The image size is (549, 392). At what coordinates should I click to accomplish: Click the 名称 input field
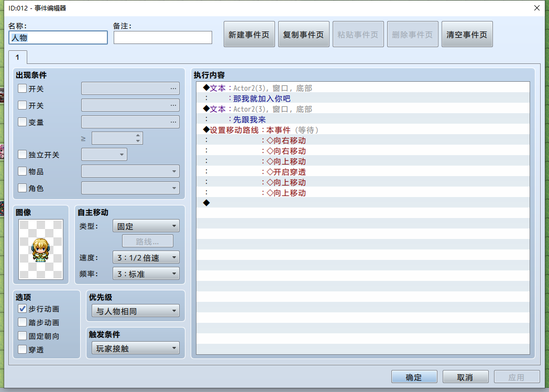click(58, 38)
